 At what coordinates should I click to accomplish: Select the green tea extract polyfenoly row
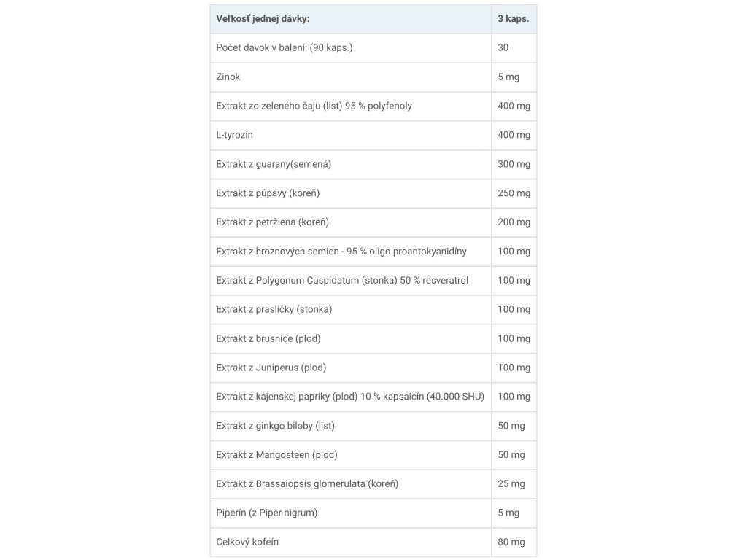tap(314, 106)
